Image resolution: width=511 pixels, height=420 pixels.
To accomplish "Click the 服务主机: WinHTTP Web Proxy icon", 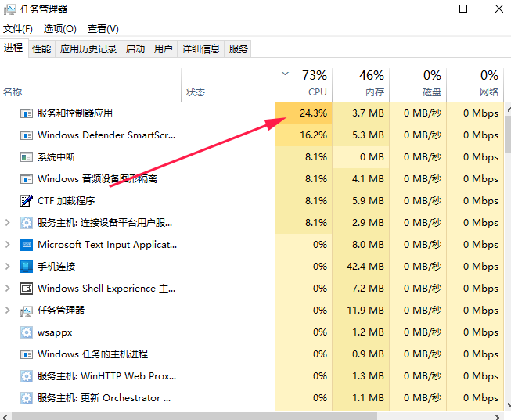I will click(27, 376).
